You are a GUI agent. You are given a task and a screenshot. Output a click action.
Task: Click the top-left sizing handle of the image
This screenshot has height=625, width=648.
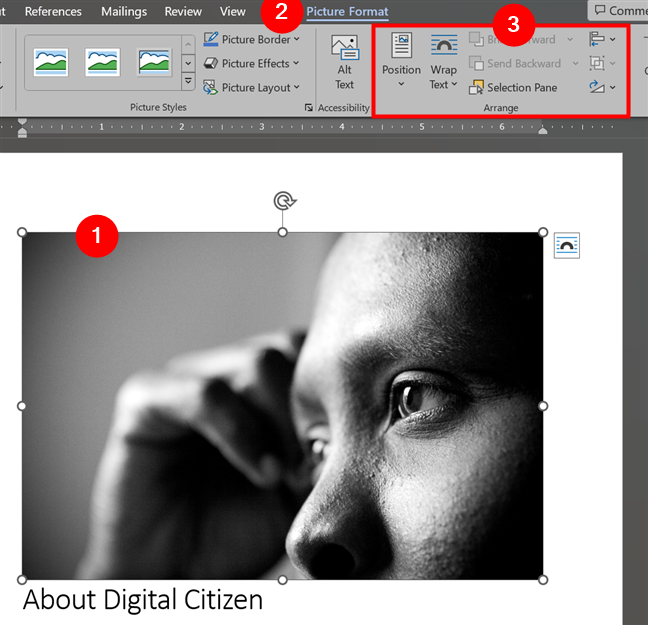[22, 232]
